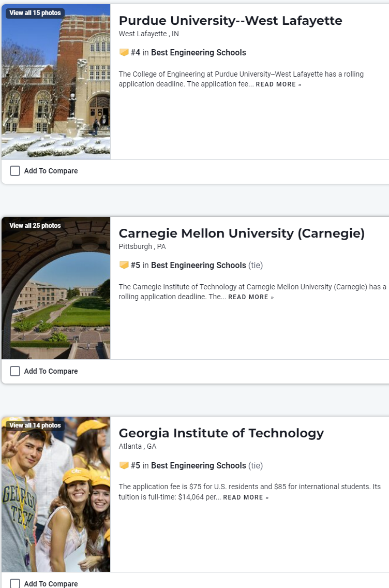Image resolution: width=389 pixels, height=588 pixels.
Task: View all 25 photos of Carnegie Mellon
Action: pos(35,225)
